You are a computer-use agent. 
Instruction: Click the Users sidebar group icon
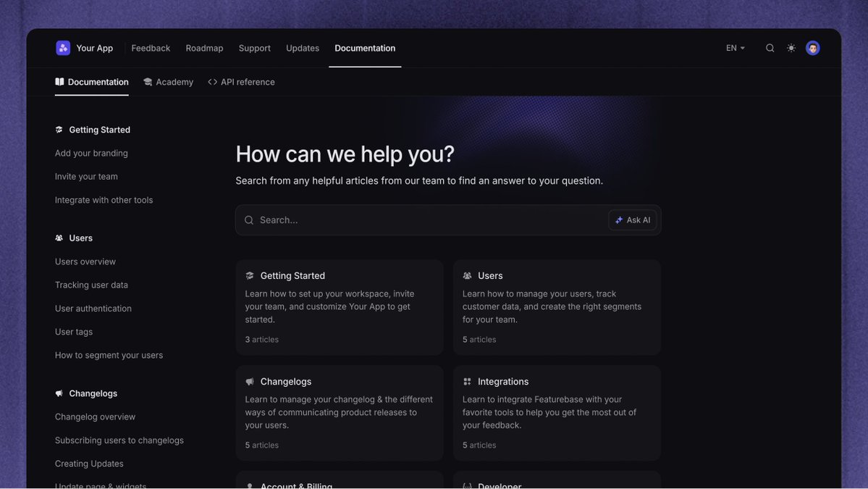tap(59, 238)
